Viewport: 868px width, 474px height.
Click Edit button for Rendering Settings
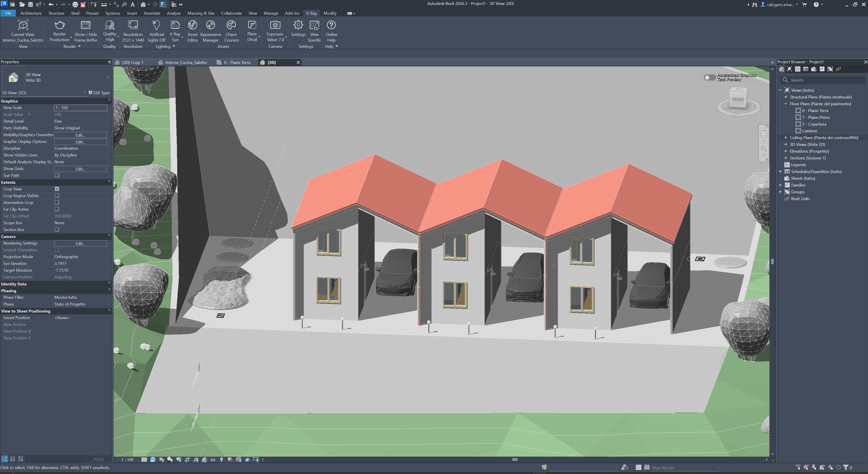[80, 243]
